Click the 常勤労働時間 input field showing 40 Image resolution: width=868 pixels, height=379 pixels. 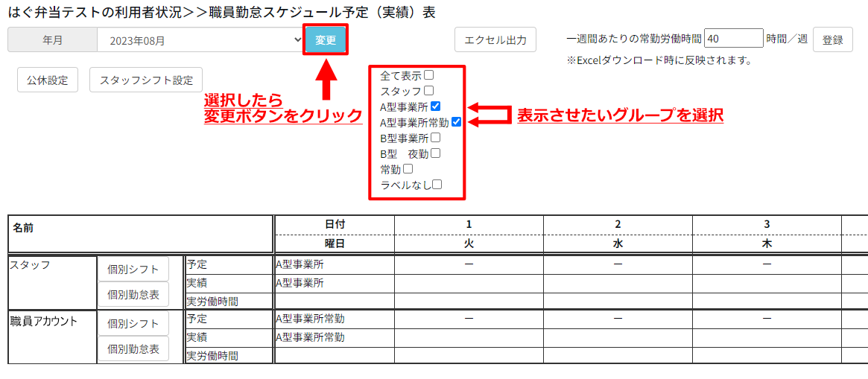pos(733,39)
